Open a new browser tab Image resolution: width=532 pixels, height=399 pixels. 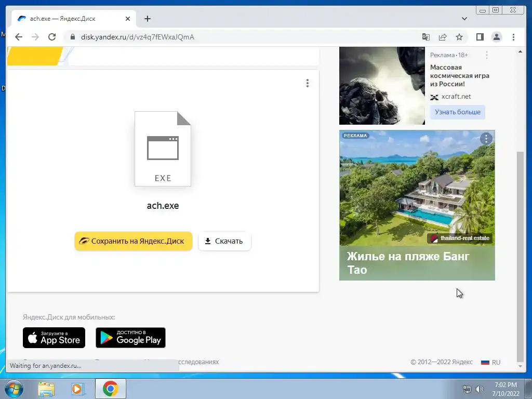147,19
